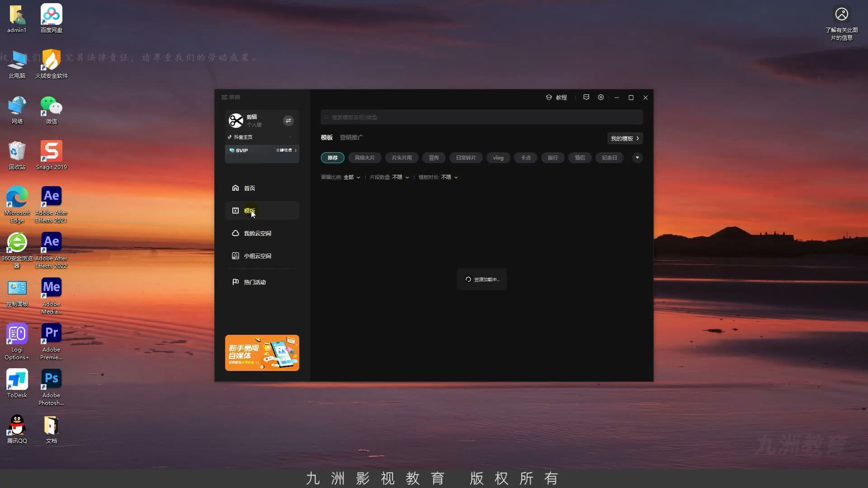Screen dimensions: 868x488
Task: Switch to the 模板 tab
Action: [327, 137]
